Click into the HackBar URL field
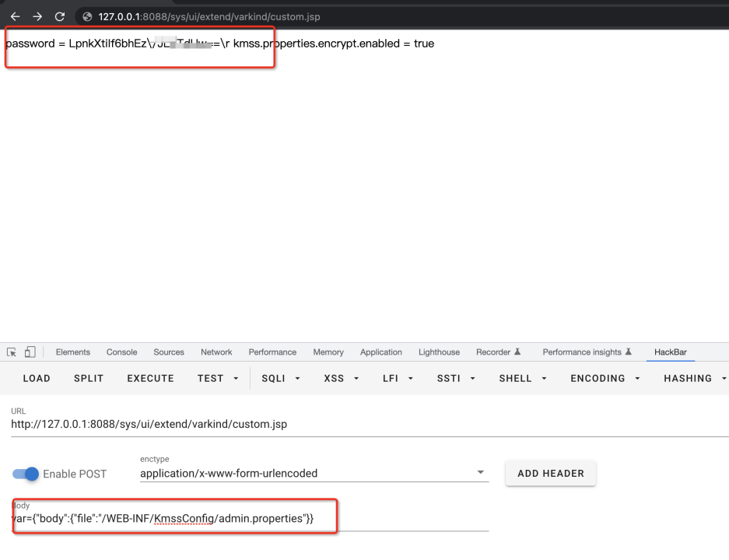 (x=311, y=425)
